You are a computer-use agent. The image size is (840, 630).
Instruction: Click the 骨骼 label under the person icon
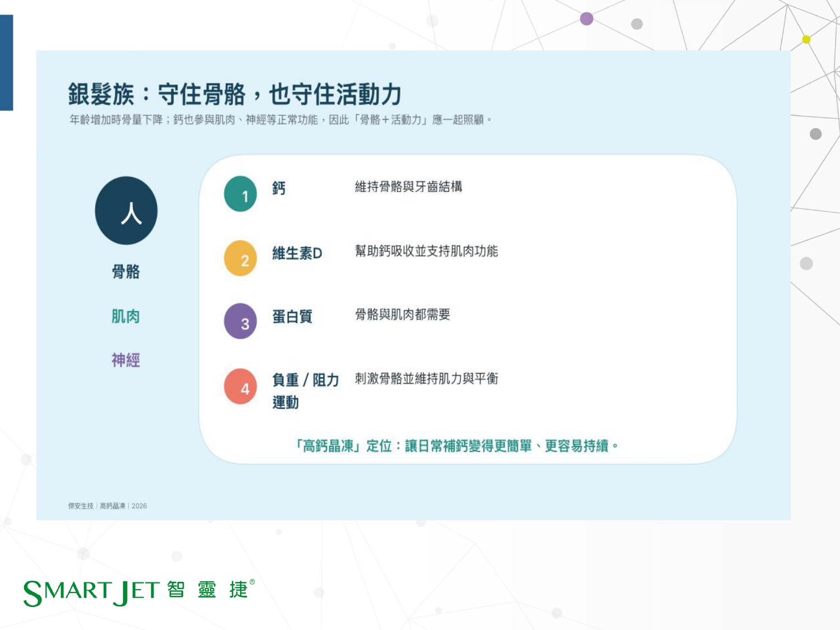click(x=126, y=272)
